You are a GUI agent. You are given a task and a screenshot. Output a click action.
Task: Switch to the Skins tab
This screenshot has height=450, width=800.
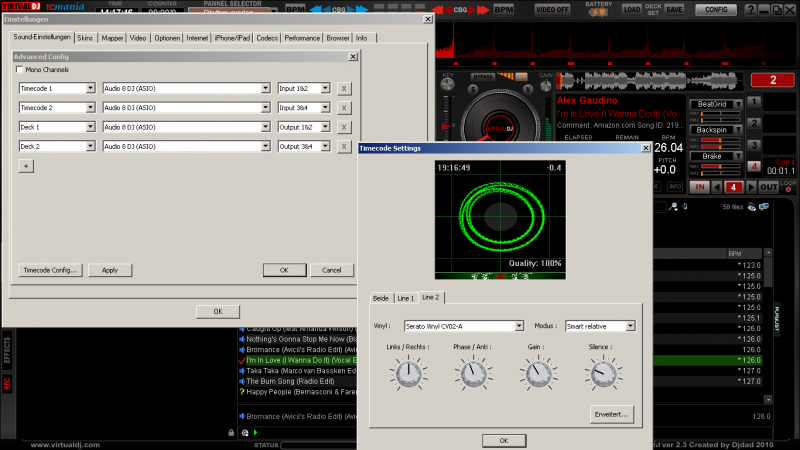85,38
